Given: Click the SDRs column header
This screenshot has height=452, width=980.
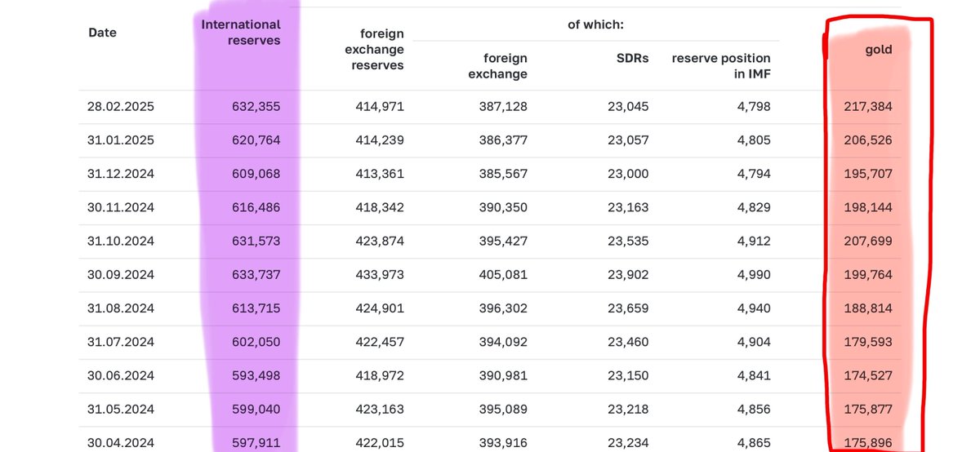Looking at the screenshot, I should tap(634, 58).
